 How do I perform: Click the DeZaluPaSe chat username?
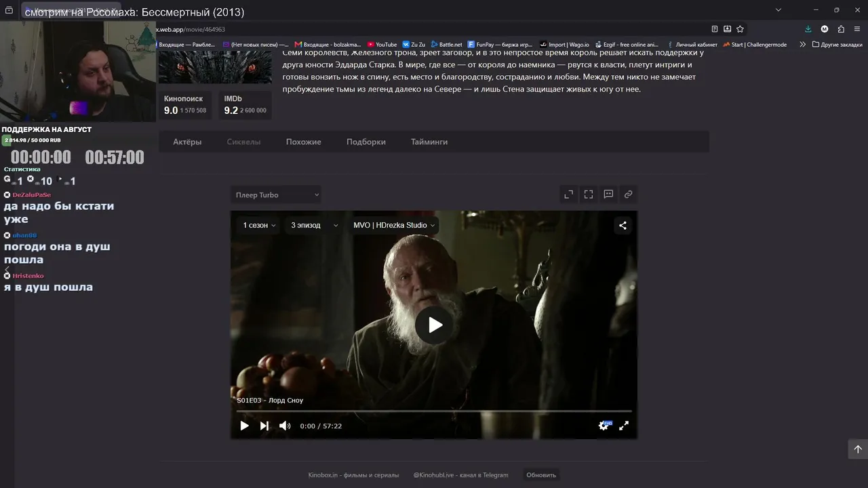click(31, 195)
